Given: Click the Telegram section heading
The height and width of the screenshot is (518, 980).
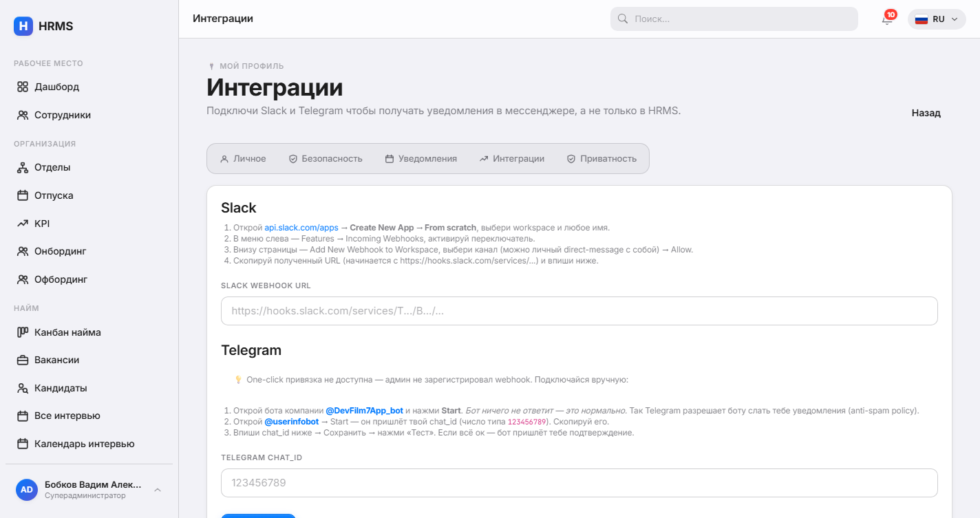Looking at the screenshot, I should click(x=251, y=350).
